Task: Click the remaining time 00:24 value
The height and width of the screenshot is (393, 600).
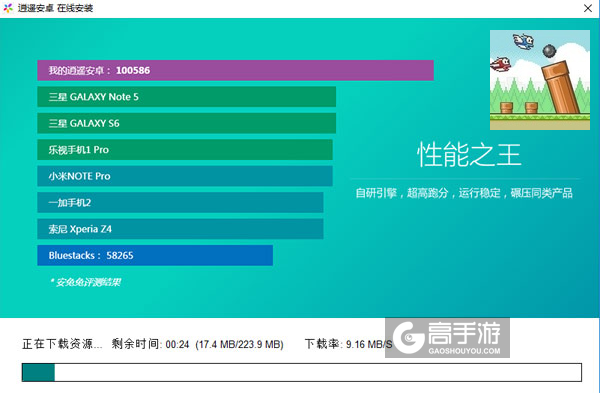Action: click(x=177, y=345)
